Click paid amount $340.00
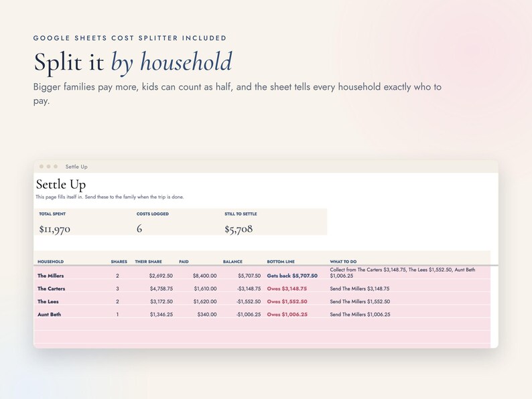This screenshot has height=399, width=532. pyautogui.click(x=207, y=315)
